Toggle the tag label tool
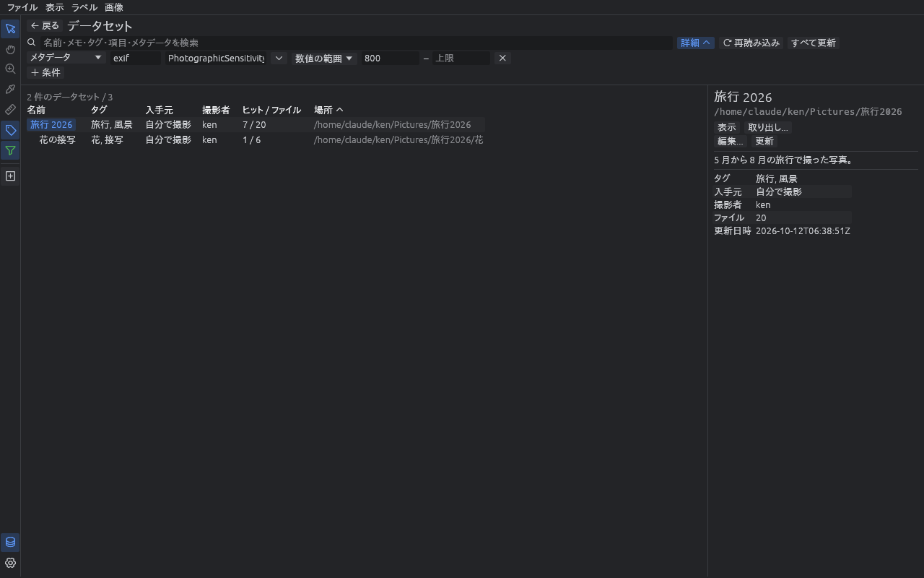Screen dimensions: 924x578 click(x=10, y=131)
